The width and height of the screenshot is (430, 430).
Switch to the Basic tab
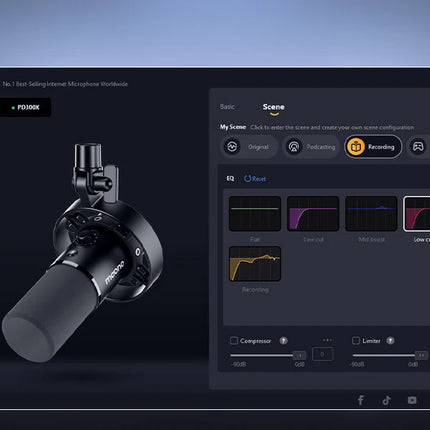point(227,107)
